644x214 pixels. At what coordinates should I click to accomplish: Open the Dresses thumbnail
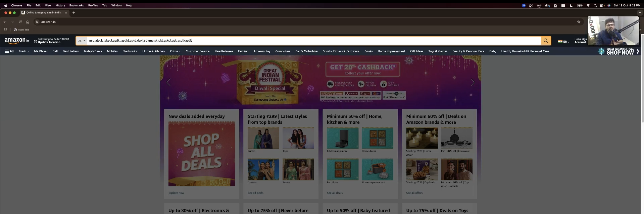click(x=263, y=169)
